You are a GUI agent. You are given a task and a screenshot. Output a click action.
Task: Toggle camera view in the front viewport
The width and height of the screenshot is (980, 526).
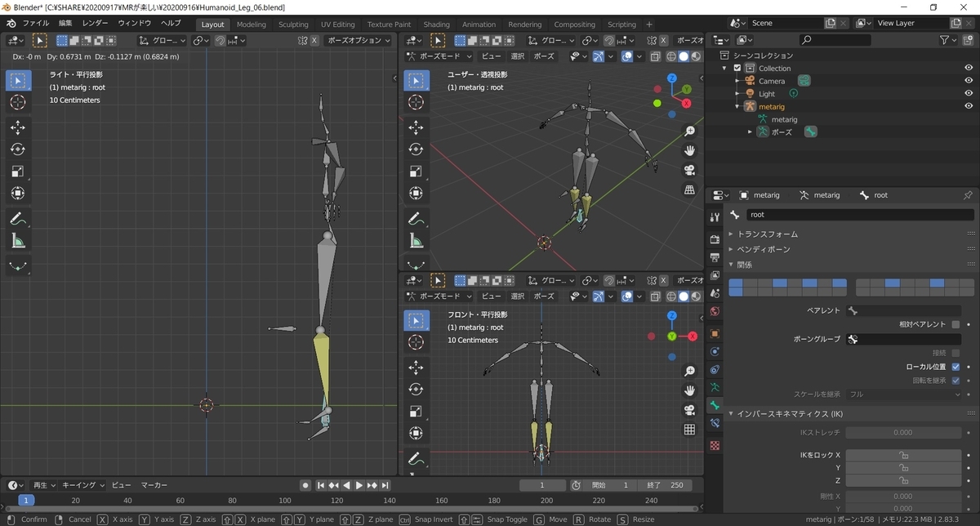(x=690, y=409)
